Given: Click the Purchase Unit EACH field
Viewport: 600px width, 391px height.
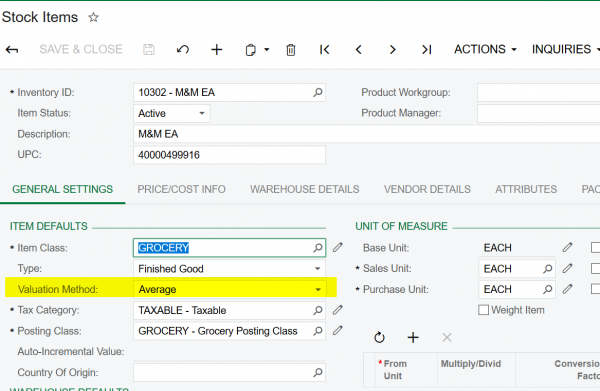Looking at the screenshot, I should point(517,290).
